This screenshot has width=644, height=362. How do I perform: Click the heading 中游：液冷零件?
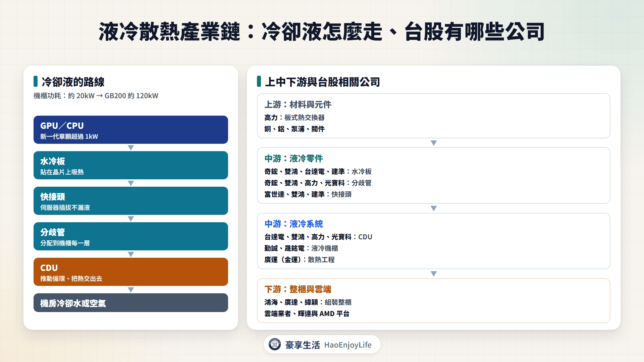point(294,159)
